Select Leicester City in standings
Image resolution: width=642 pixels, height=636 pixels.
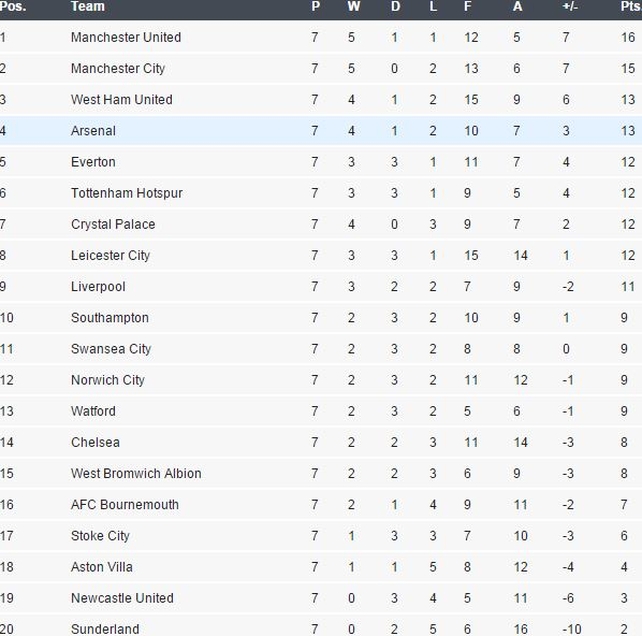click(110, 256)
